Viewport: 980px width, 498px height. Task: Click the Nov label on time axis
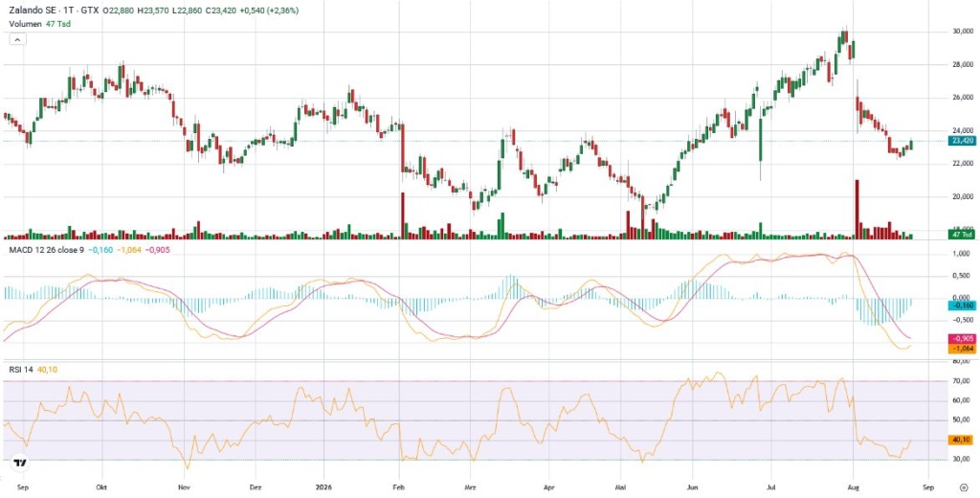pyautogui.click(x=183, y=486)
